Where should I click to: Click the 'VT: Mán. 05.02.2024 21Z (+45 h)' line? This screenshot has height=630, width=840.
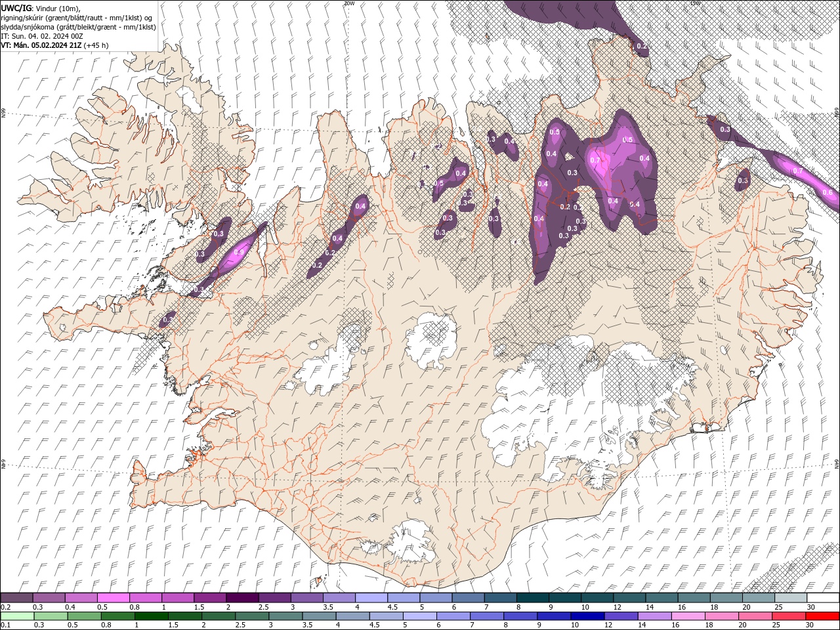pos(55,45)
